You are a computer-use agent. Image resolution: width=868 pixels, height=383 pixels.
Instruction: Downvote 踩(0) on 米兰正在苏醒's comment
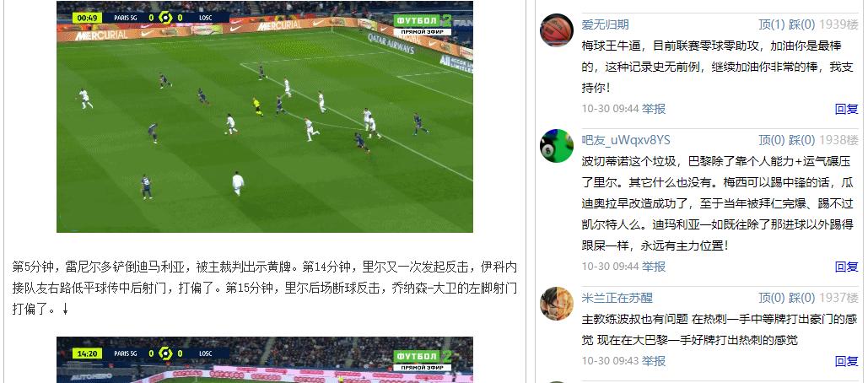click(x=802, y=298)
